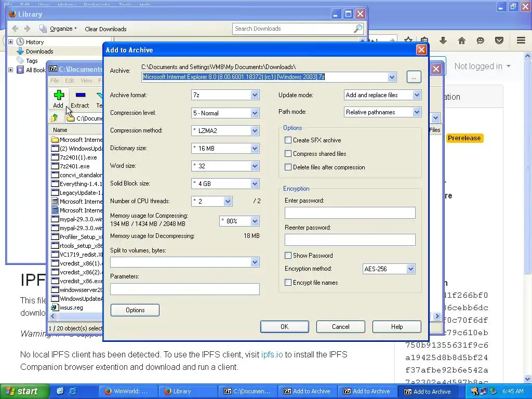Click the 7-Zip horizontal scrollbar left arrow

point(52,316)
